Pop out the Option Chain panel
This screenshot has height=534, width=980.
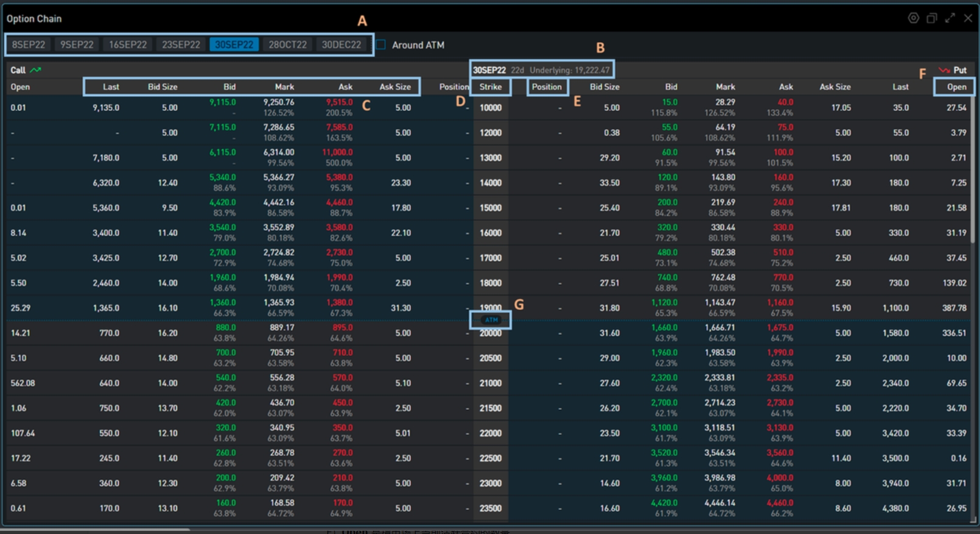pyautogui.click(x=931, y=18)
